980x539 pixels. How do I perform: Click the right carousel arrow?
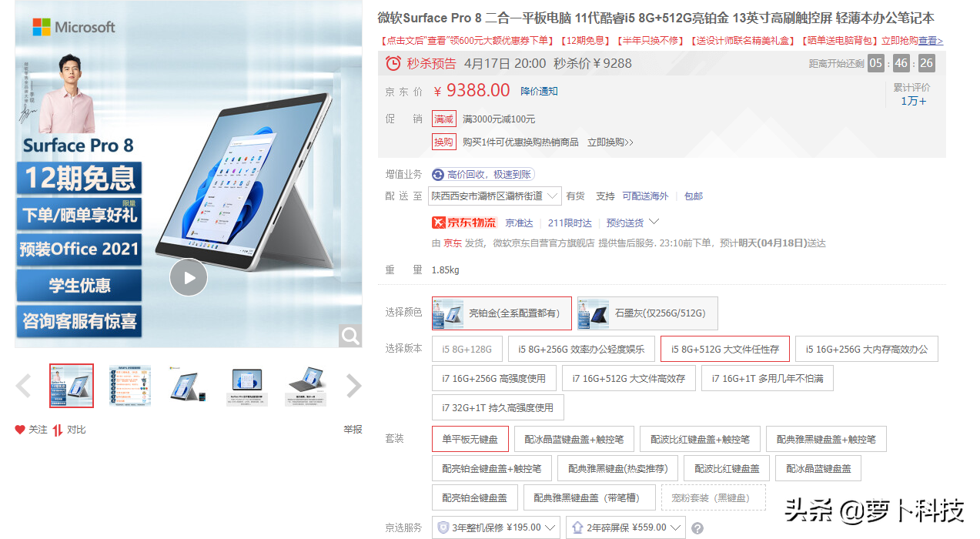click(353, 385)
